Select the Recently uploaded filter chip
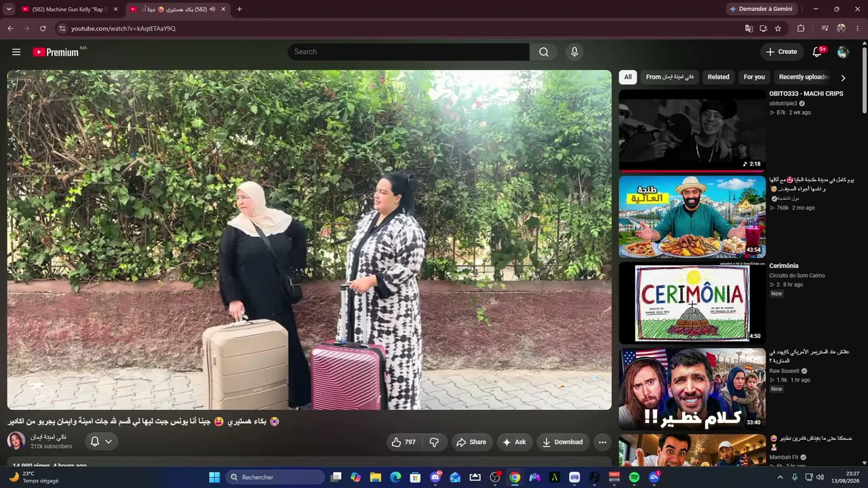Image resolution: width=868 pixels, height=488 pixels. click(803, 77)
